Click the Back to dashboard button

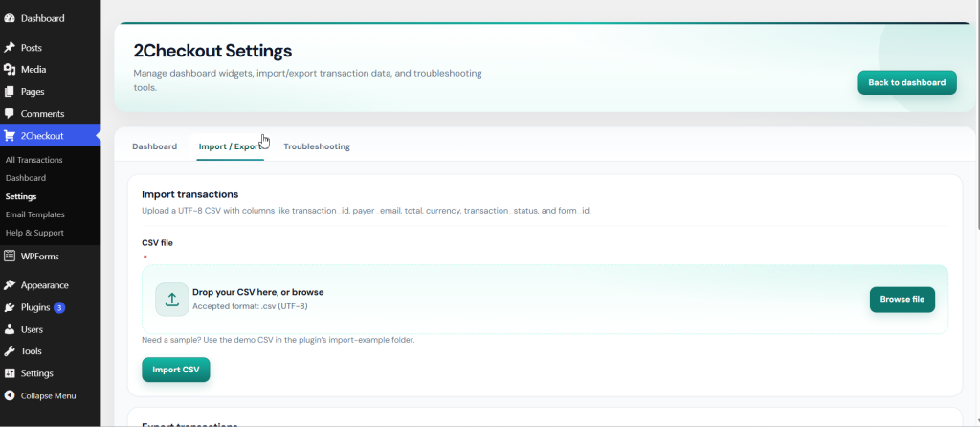pyautogui.click(x=907, y=82)
